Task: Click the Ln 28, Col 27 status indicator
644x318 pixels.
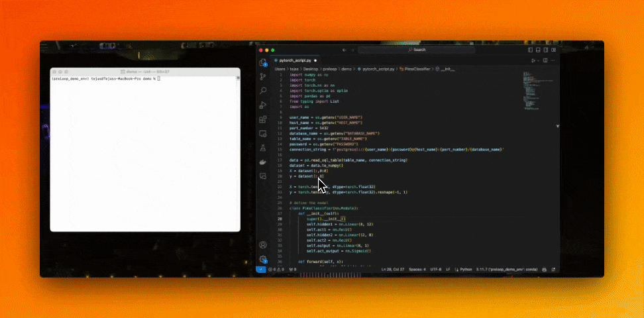Action: tap(393, 270)
